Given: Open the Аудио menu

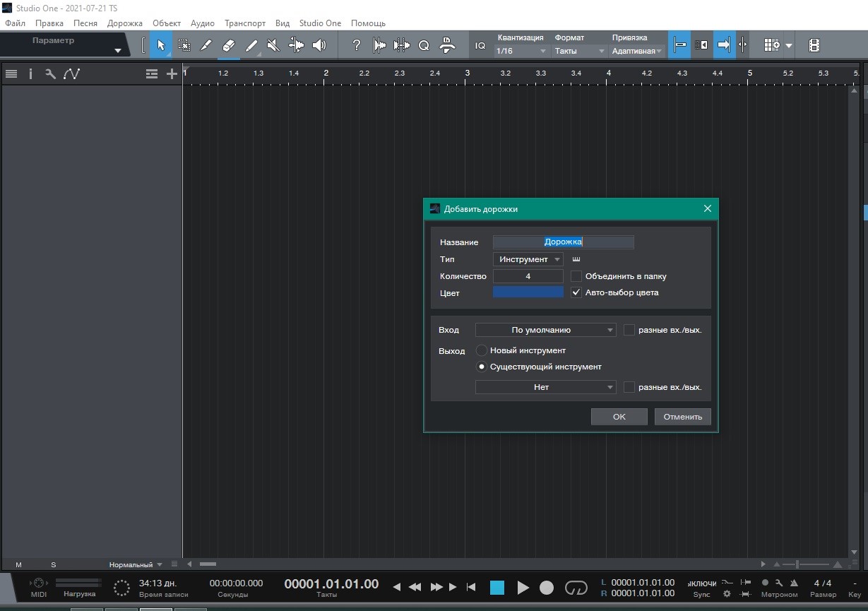Looking at the screenshot, I should [x=203, y=23].
